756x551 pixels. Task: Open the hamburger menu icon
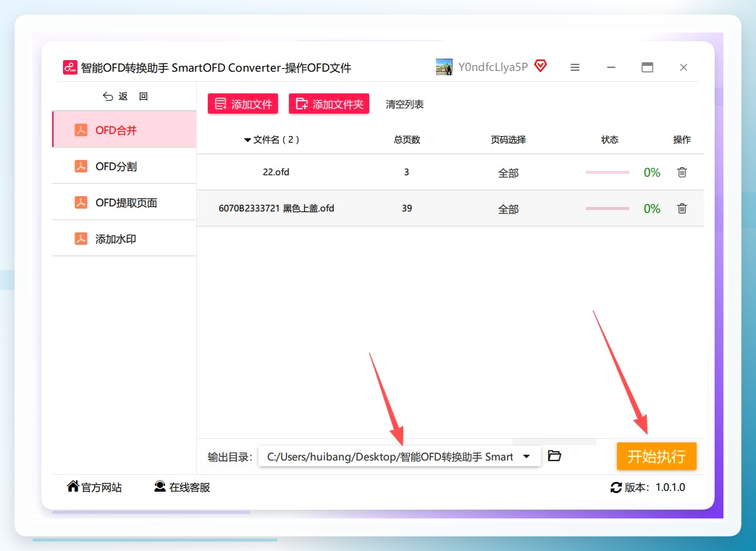click(x=575, y=67)
